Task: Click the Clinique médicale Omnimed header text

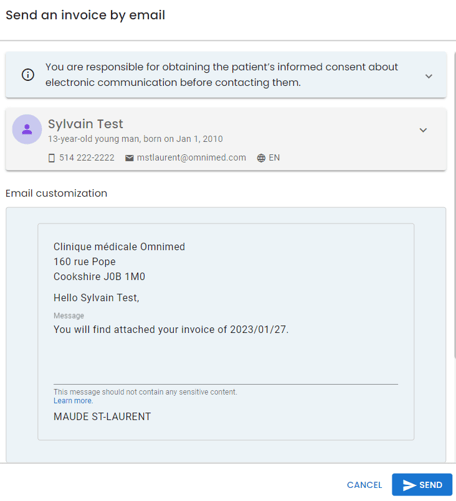Action: point(119,247)
